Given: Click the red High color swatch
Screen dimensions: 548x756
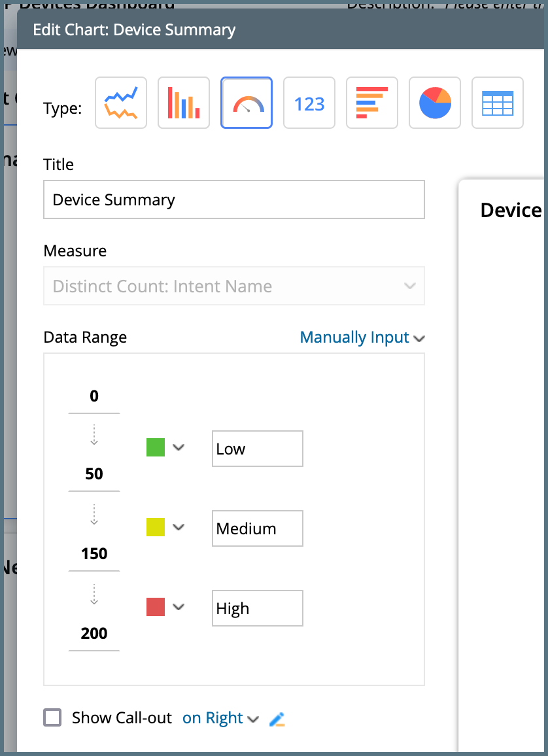Looking at the screenshot, I should point(156,607).
